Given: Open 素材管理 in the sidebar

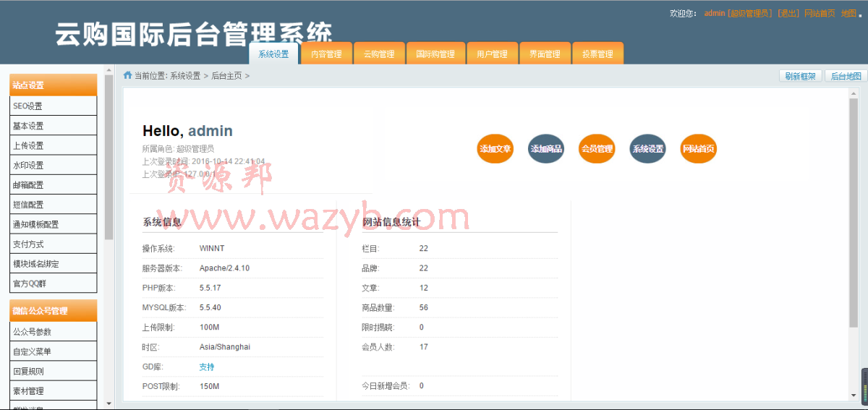Looking at the screenshot, I should [54, 390].
